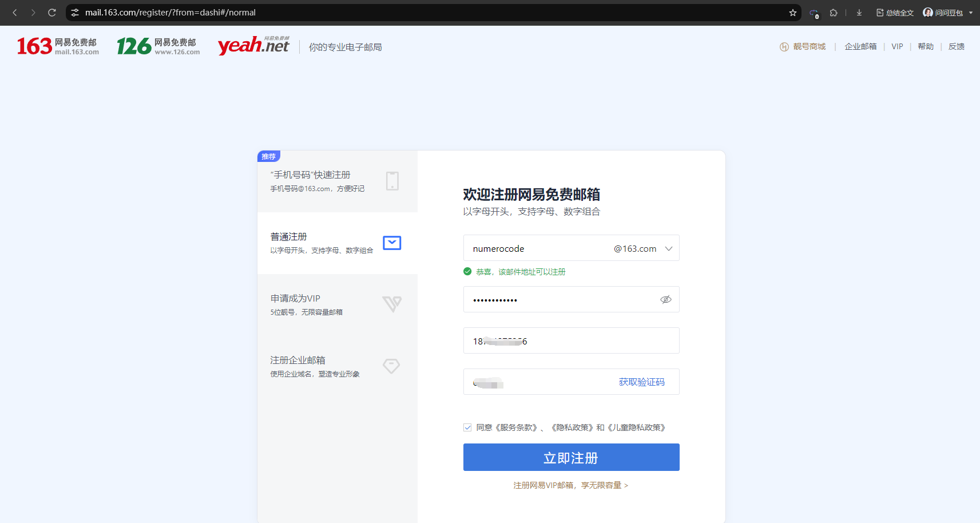980x523 pixels.
Task: Select the phone number quick registration tab
Action: [x=337, y=181]
